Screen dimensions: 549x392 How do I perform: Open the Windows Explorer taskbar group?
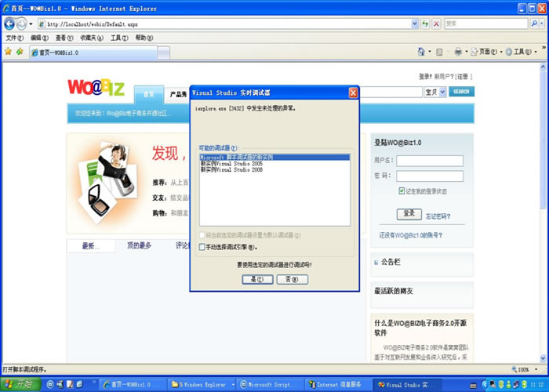(202, 385)
